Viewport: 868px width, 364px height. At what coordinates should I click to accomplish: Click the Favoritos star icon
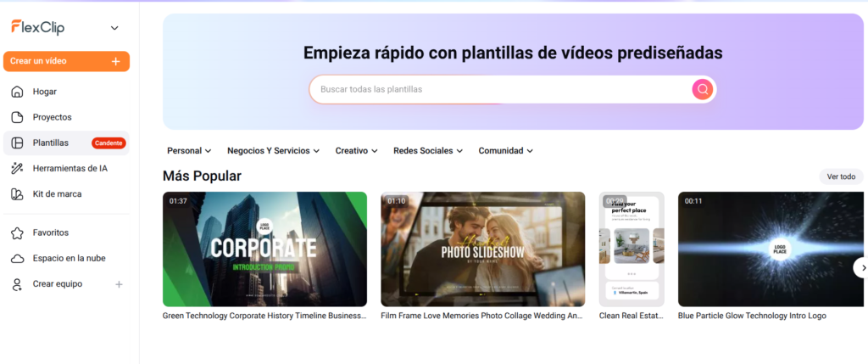17,232
